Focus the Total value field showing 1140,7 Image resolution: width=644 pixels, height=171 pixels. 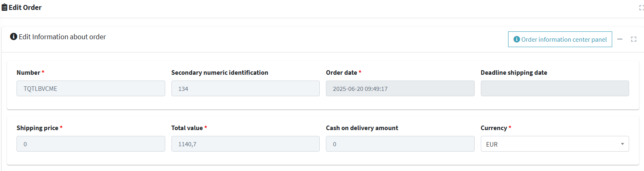click(x=245, y=144)
